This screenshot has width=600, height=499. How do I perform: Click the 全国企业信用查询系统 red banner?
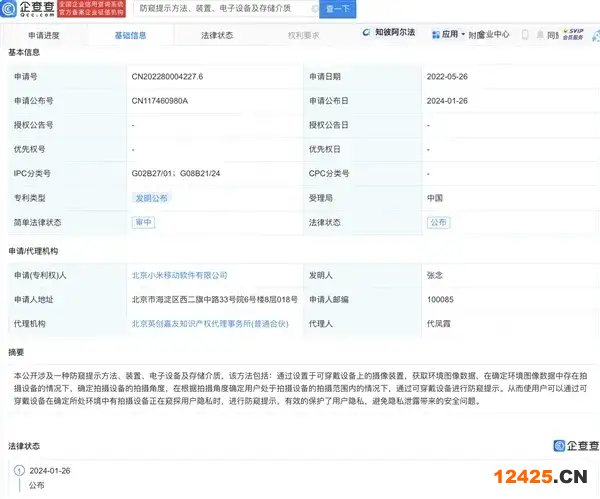(91, 8)
